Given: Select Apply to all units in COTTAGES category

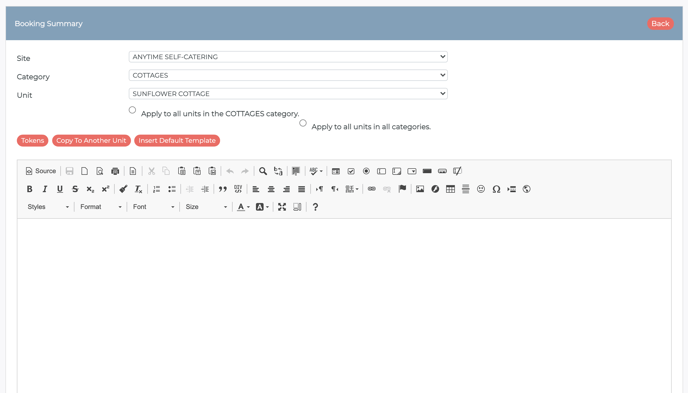Looking at the screenshot, I should pyautogui.click(x=132, y=110).
